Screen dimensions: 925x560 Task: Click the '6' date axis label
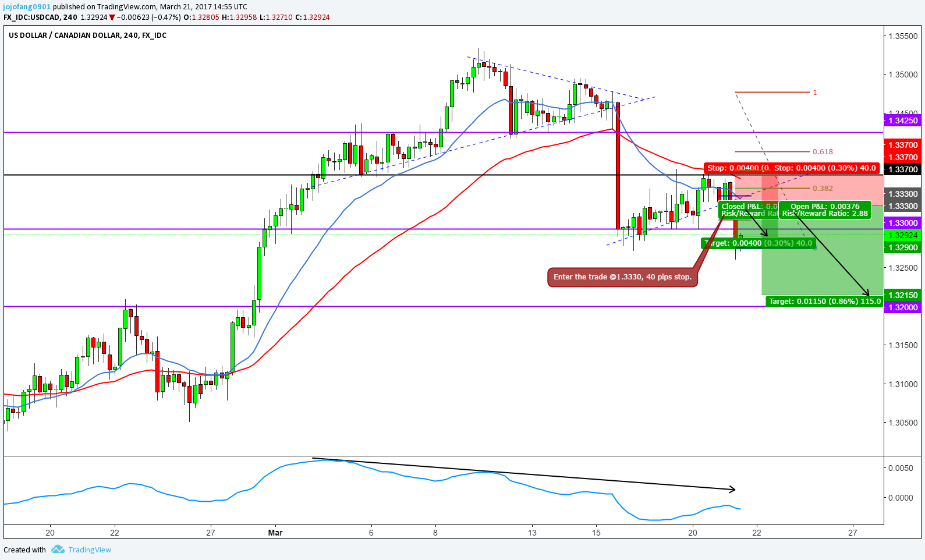coord(371,533)
